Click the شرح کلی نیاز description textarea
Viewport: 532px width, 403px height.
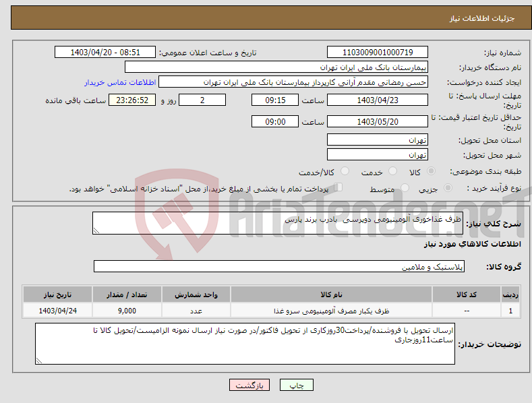[278, 223]
